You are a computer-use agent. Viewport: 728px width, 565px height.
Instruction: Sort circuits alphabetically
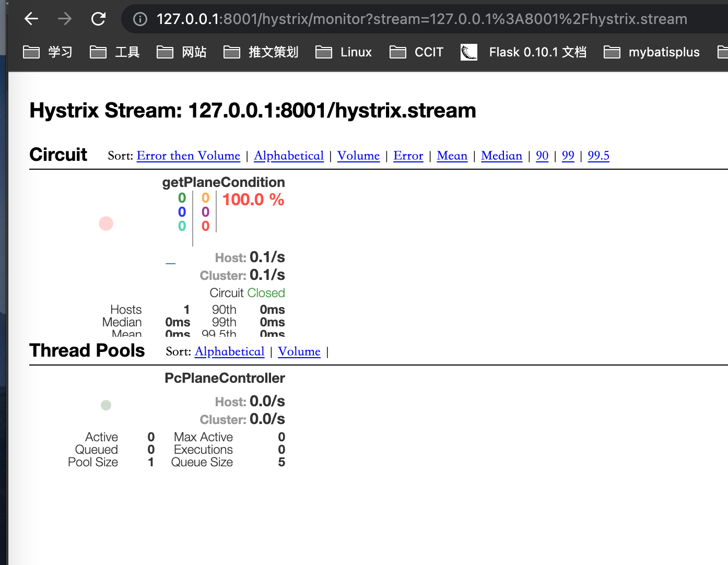click(289, 156)
